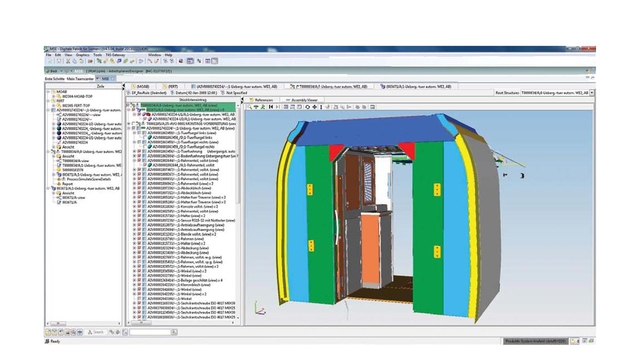637x364 pixels.
Task: Click the first yellow icon in bottom toolbar
Action: 48,332
